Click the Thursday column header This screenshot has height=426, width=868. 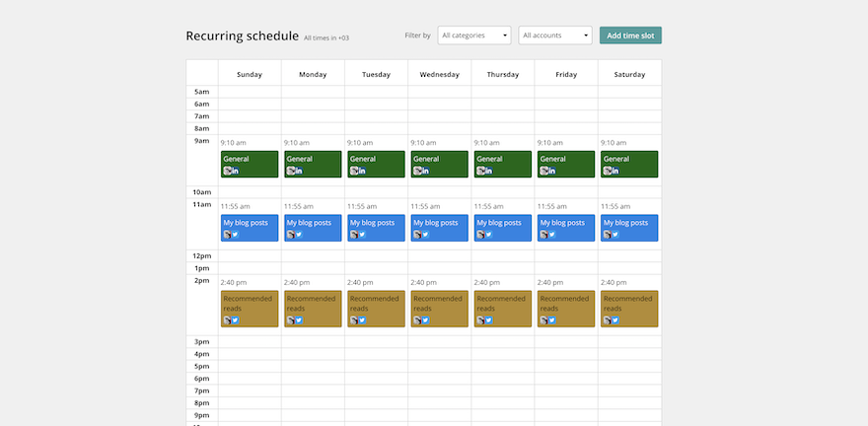(x=502, y=74)
